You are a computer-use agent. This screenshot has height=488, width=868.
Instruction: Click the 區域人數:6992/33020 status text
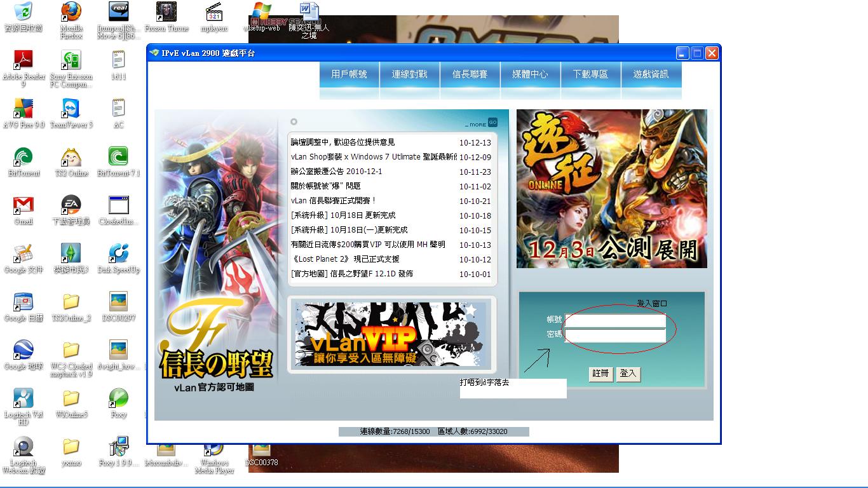(x=473, y=431)
